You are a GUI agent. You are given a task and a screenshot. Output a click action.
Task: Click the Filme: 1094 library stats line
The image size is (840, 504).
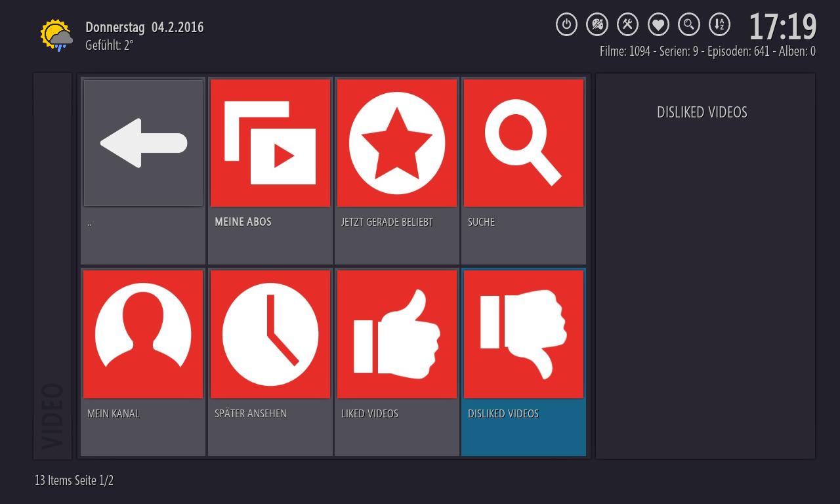707,51
